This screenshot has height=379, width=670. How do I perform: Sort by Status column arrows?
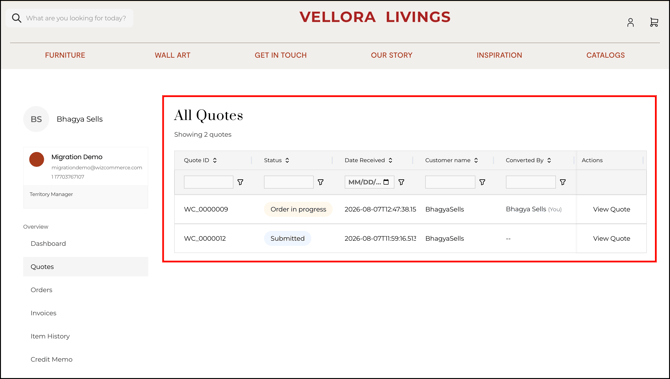coord(287,160)
